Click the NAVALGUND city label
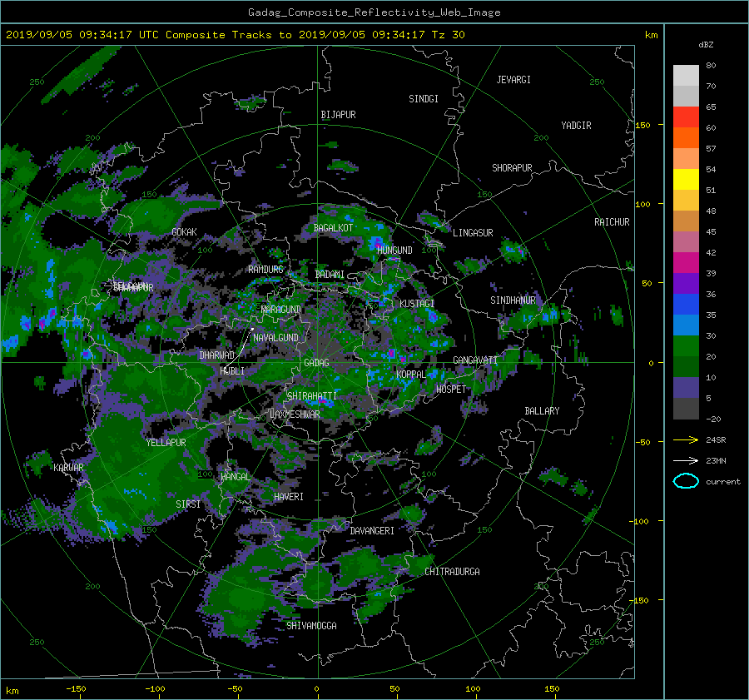The width and height of the screenshot is (749, 700). 275,338
